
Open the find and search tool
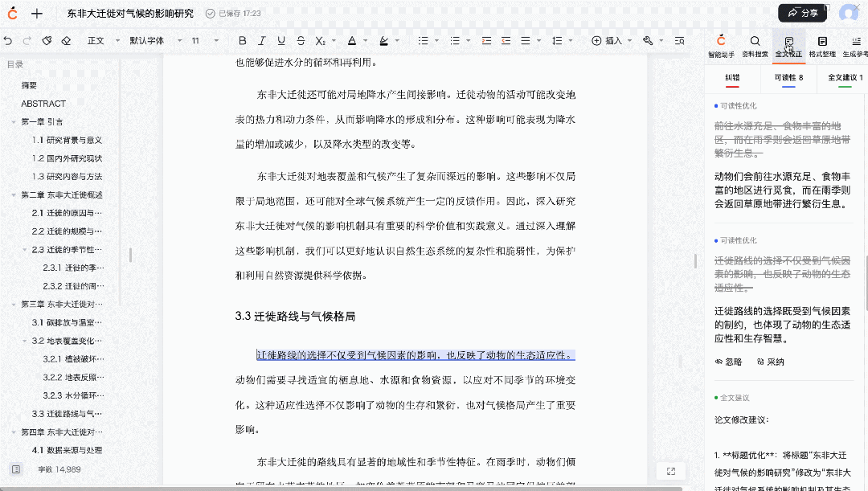click(679, 40)
